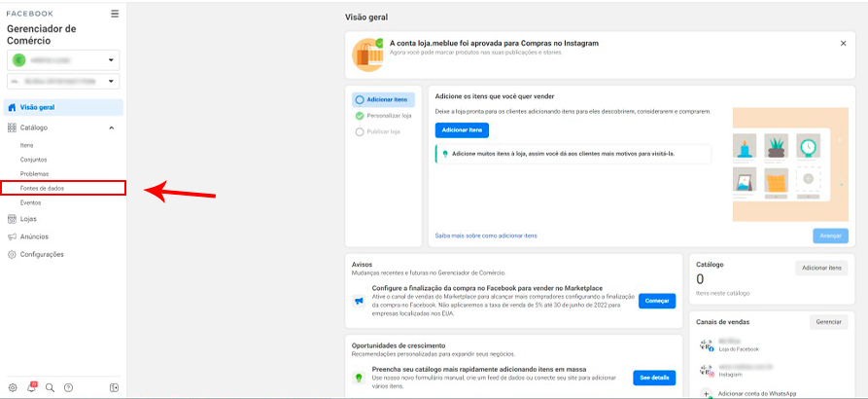Open settings gear in bottom sidebar bar
The height and width of the screenshot is (399, 868).
[x=13, y=387]
